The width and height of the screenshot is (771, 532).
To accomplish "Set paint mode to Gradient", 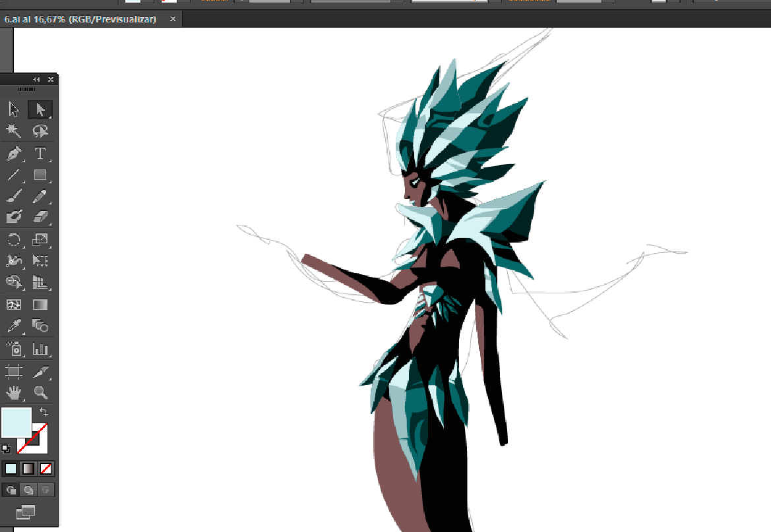I will pos(28,469).
